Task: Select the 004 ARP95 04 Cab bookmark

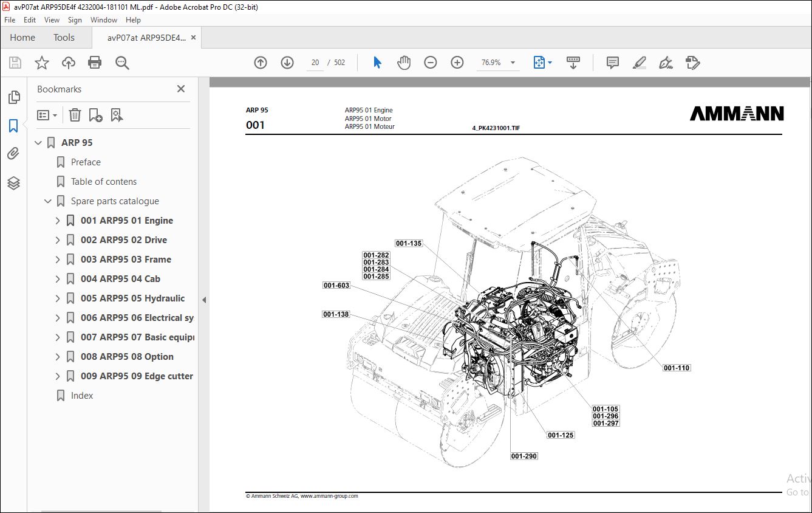Action: pyautogui.click(x=120, y=279)
